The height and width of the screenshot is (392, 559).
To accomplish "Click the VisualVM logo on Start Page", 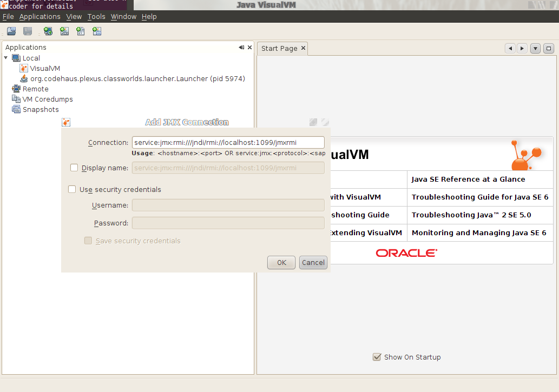I will click(x=526, y=155).
